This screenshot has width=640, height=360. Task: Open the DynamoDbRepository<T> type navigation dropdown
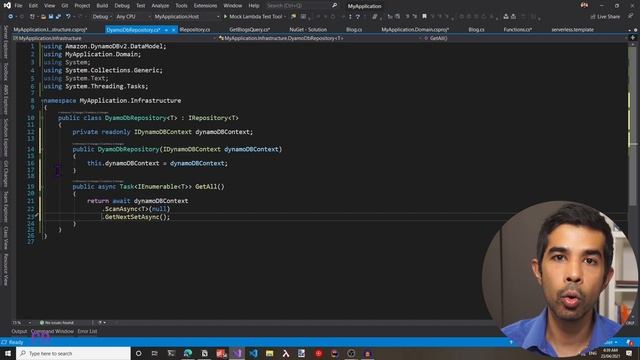coord(319,38)
